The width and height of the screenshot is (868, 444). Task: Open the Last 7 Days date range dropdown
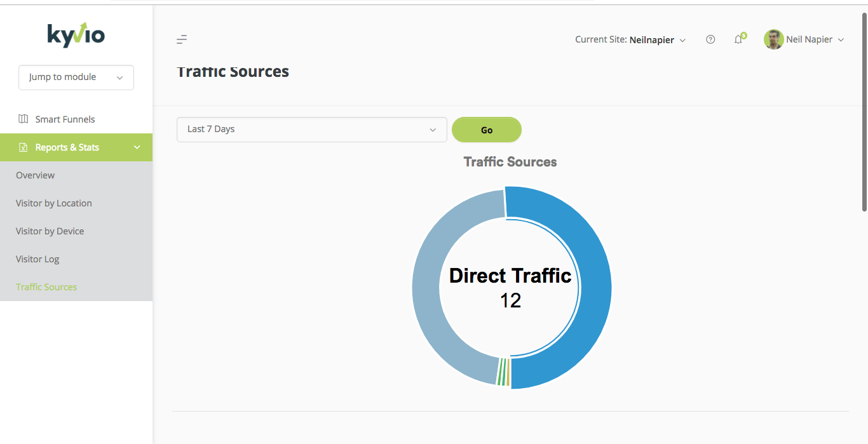click(x=312, y=130)
